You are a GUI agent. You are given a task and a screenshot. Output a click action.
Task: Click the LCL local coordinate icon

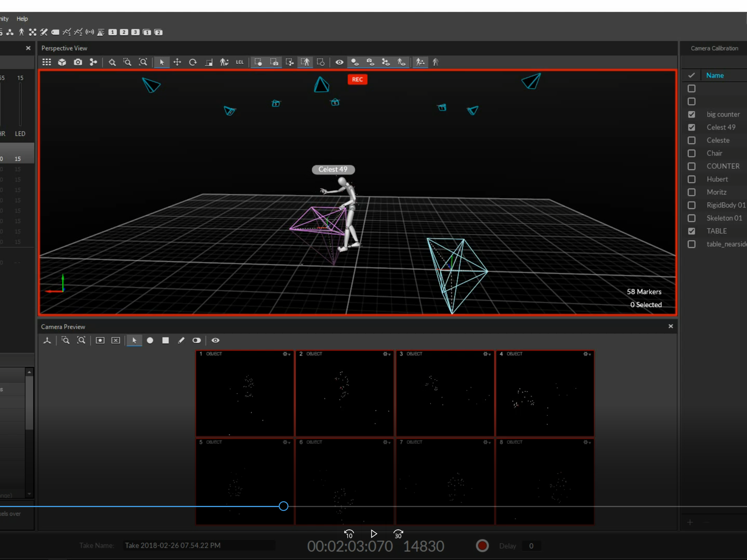coord(239,62)
